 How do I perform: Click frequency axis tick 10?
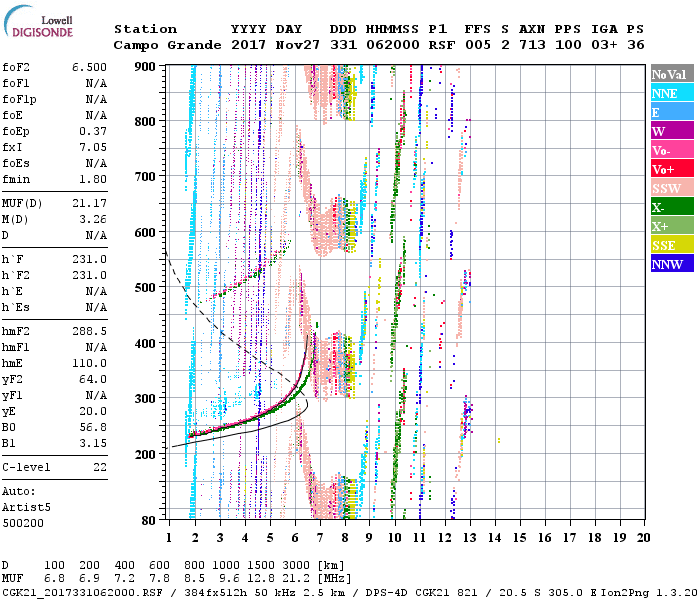point(395,537)
